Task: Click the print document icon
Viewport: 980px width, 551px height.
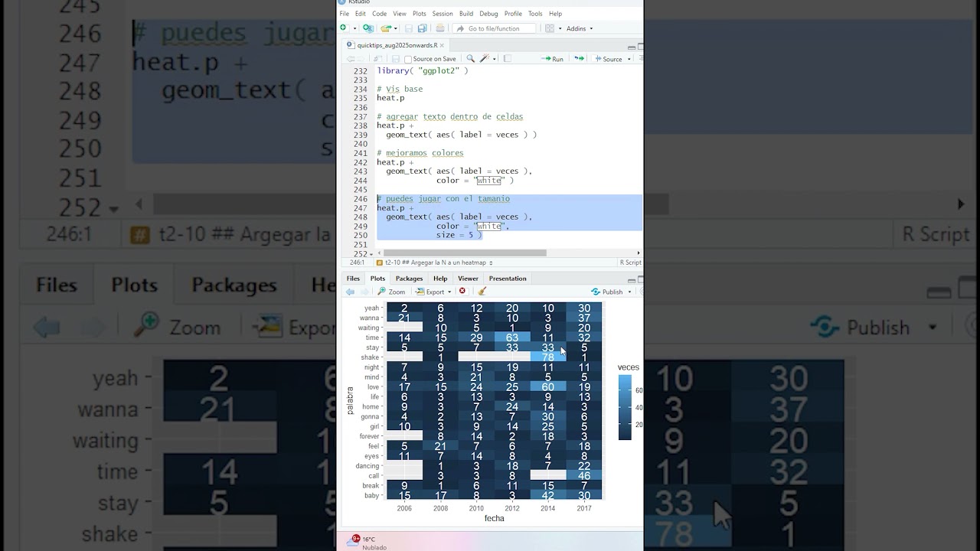Action: point(439,28)
